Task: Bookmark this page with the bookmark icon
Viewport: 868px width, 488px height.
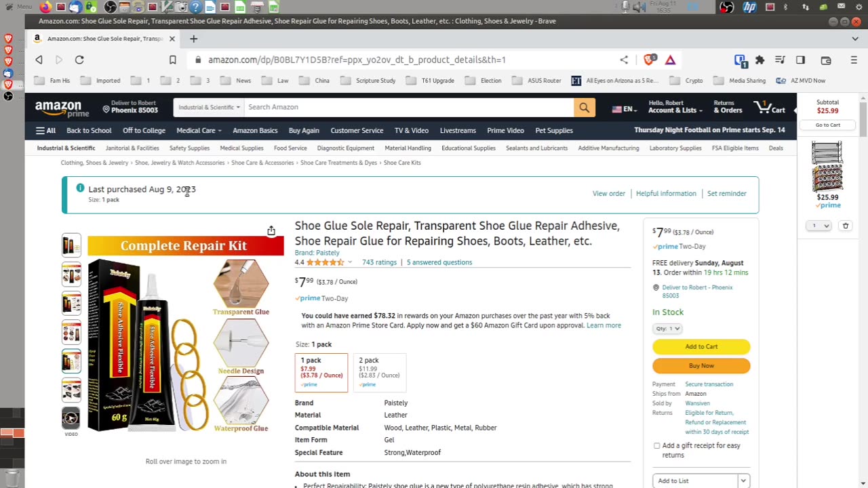Action: 172,60
